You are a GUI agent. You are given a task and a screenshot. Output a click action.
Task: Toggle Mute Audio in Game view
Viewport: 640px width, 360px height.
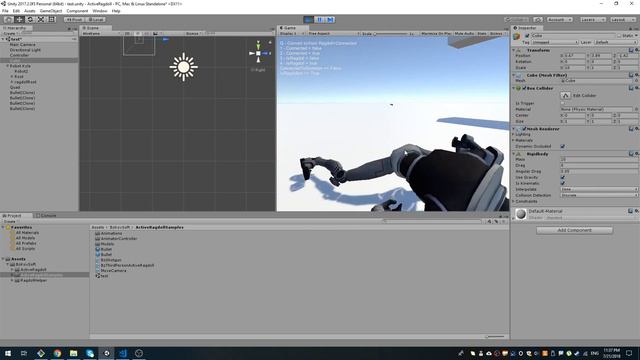464,33
